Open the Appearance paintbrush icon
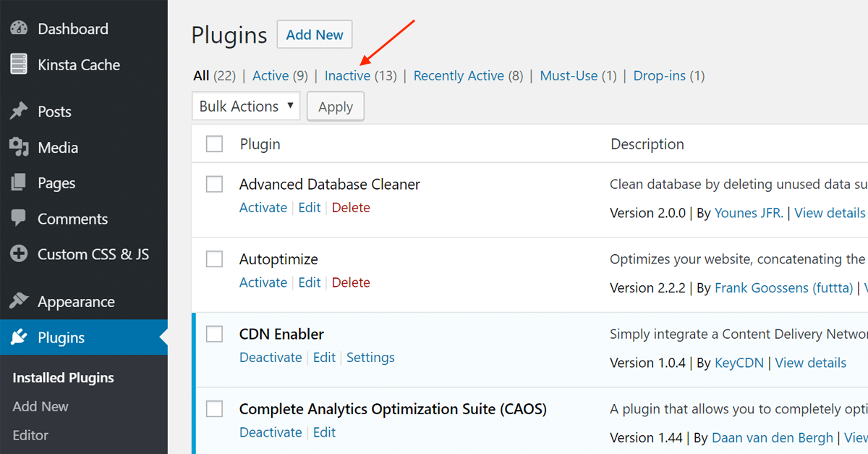The image size is (868, 454). pos(19,301)
